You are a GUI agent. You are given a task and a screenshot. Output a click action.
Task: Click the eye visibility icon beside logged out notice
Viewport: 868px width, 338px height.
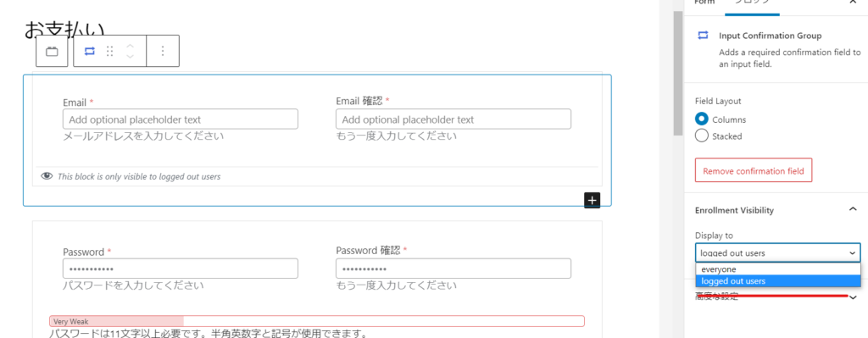[x=47, y=176]
